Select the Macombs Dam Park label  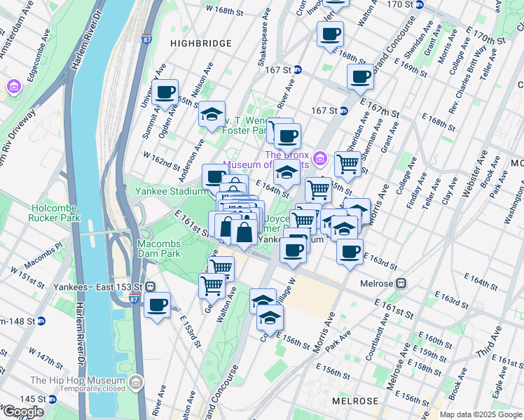point(159,248)
